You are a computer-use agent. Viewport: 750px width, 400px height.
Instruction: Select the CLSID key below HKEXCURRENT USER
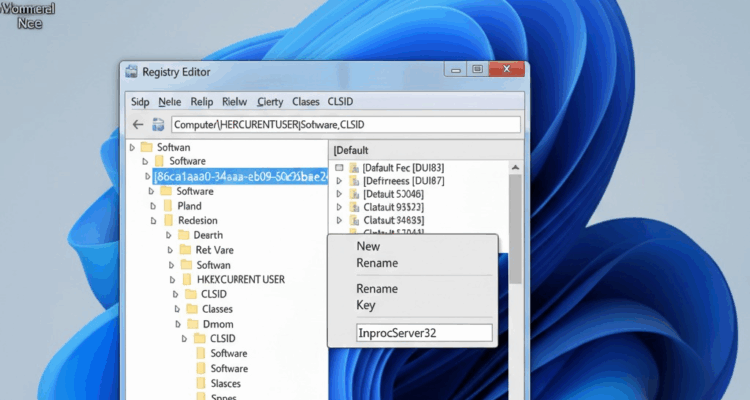click(213, 294)
